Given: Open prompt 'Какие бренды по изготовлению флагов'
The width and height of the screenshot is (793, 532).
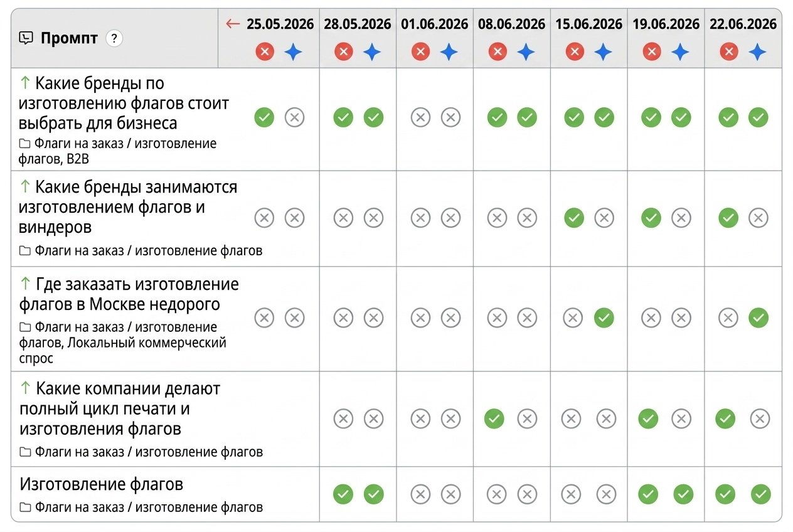Looking at the screenshot, I should click(124, 103).
